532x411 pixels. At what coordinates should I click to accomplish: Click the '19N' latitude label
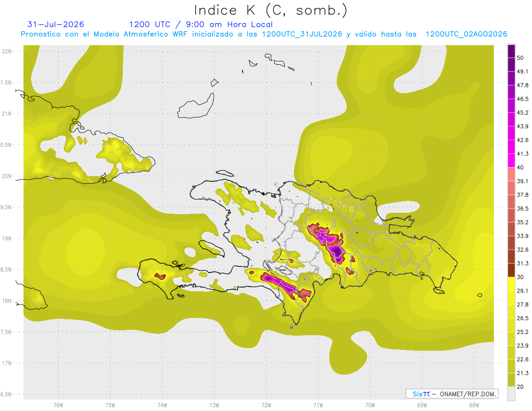pos(8,238)
